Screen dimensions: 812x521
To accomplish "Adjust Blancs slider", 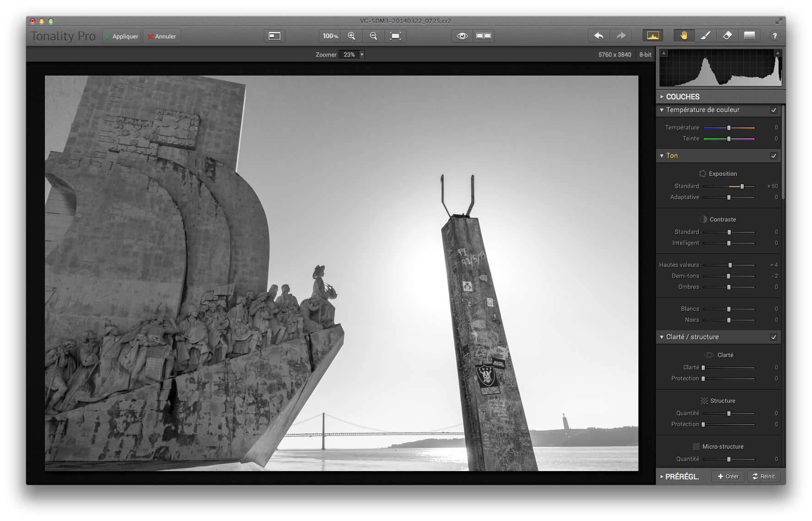I will pos(729,309).
